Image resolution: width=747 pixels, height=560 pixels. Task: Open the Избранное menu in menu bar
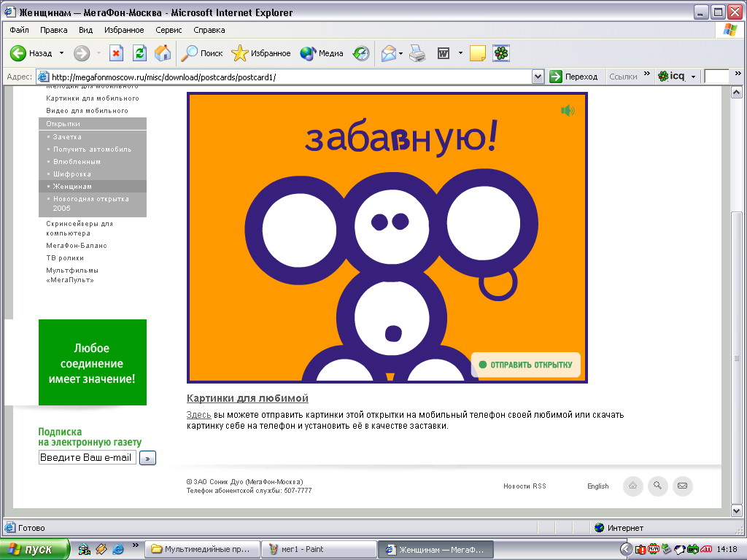(x=124, y=30)
